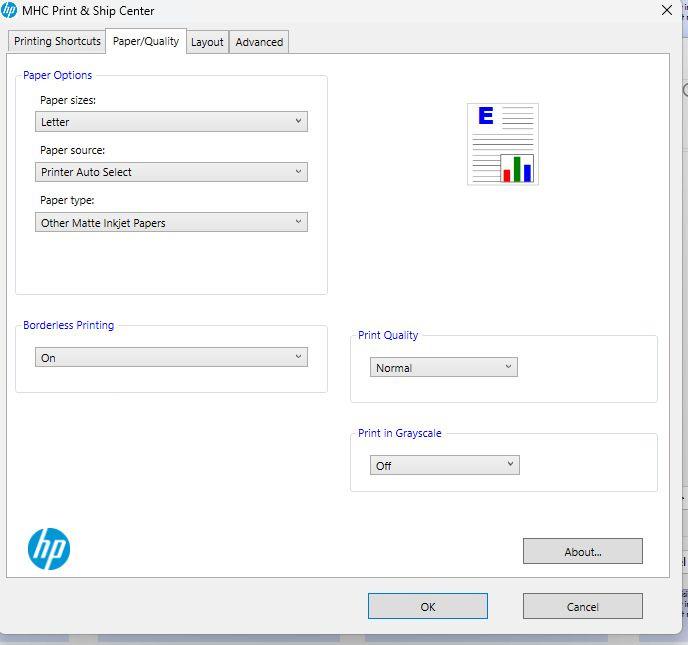
Task: Click the Paper source: label
Action: 72,150
